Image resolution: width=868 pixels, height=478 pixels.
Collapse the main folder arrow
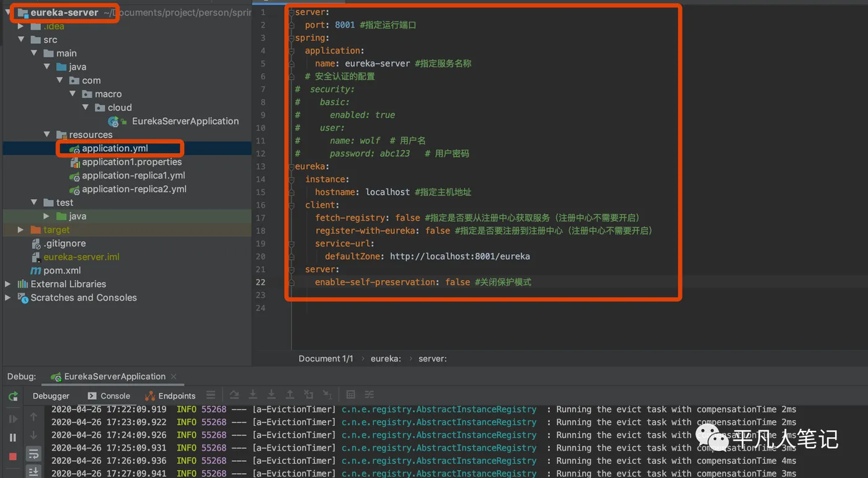pyautogui.click(x=34, y=53)
